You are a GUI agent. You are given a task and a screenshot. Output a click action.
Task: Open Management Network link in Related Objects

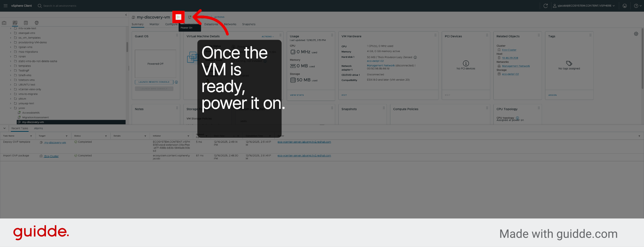coord(516,66)
